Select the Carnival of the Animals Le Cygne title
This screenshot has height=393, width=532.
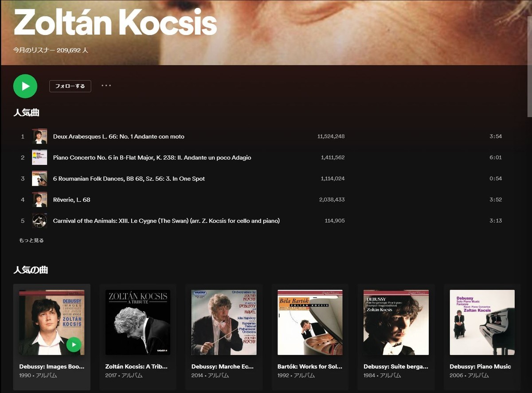(166, 221)
